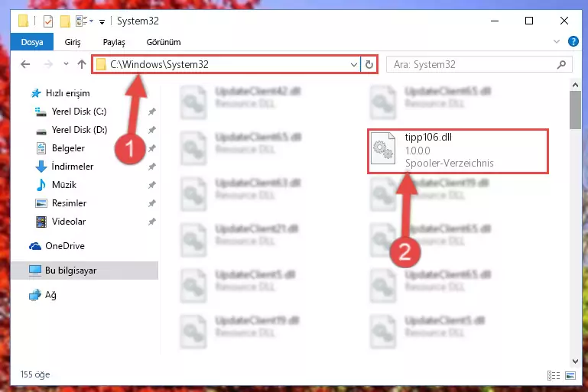Open the İndirmeler folder shortcut
This screenshot has width=588, height=392.
point(73,167)
